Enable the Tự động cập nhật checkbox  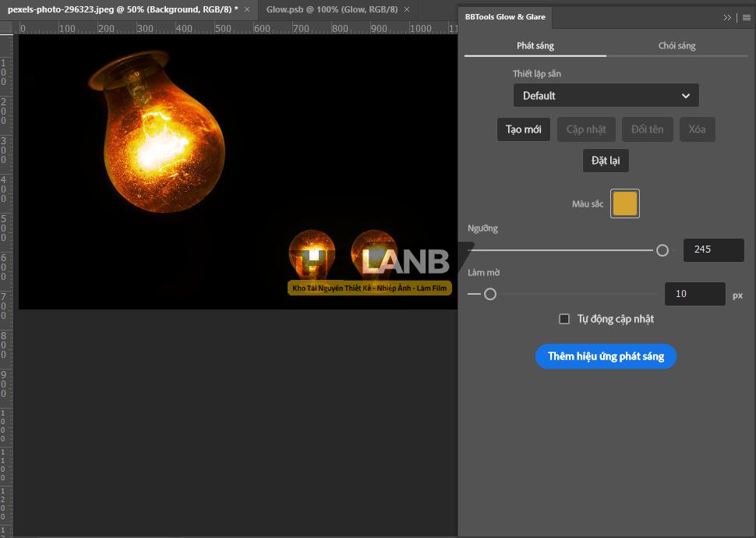pos(564,319)
